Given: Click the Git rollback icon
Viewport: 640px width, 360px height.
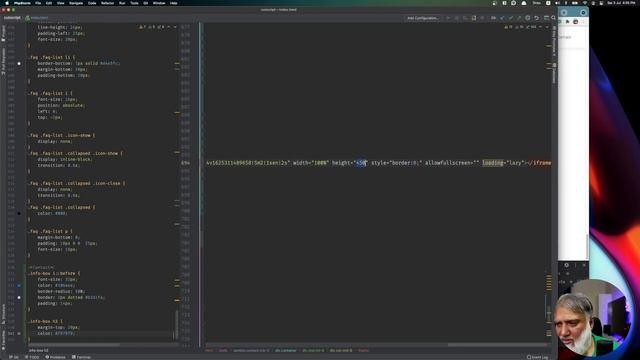Looking at the screenshot, I should 536,18.
